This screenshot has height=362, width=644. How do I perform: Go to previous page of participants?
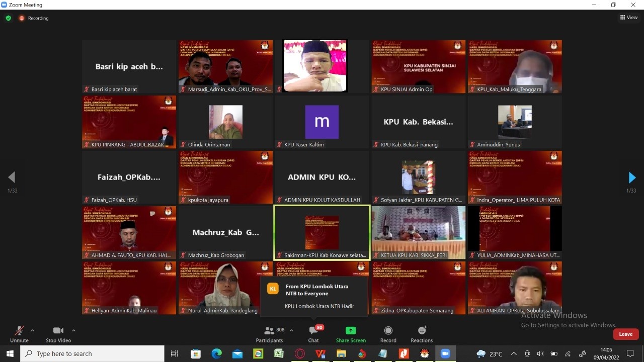point(12,177)
